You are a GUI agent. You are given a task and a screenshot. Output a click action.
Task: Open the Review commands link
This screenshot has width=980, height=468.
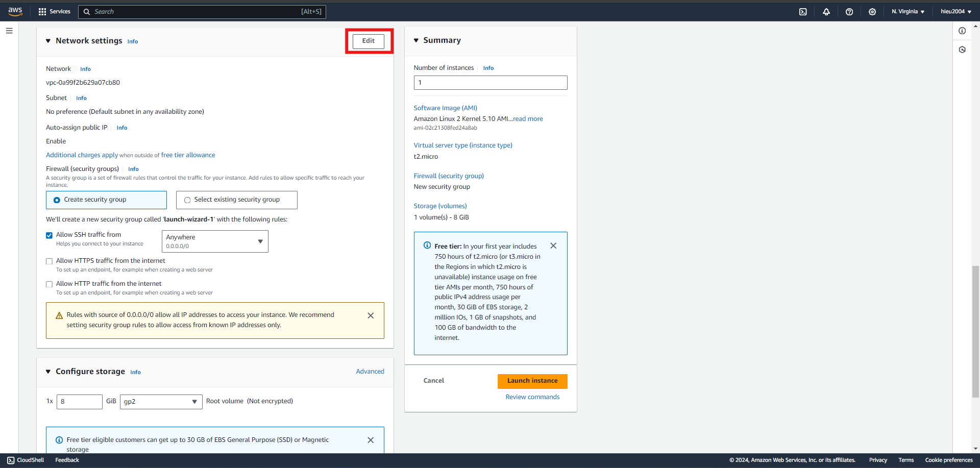[532, 397]
